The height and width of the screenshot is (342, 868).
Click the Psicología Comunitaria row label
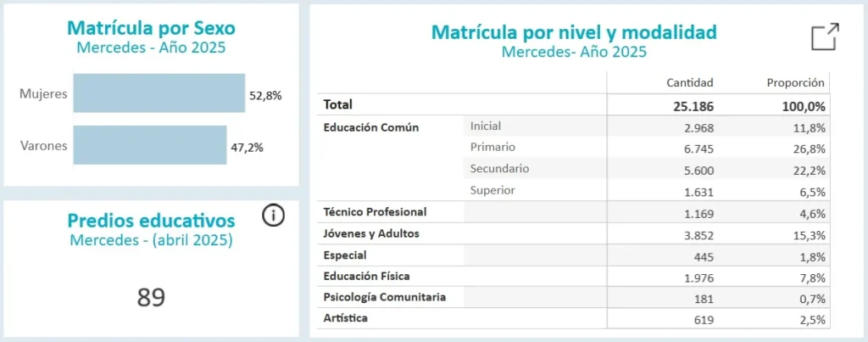(384, 297)
